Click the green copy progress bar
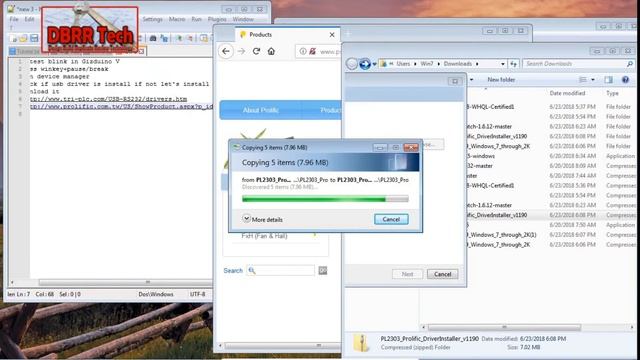This screenshot has width=640, height=360. (x=325, y=199)
